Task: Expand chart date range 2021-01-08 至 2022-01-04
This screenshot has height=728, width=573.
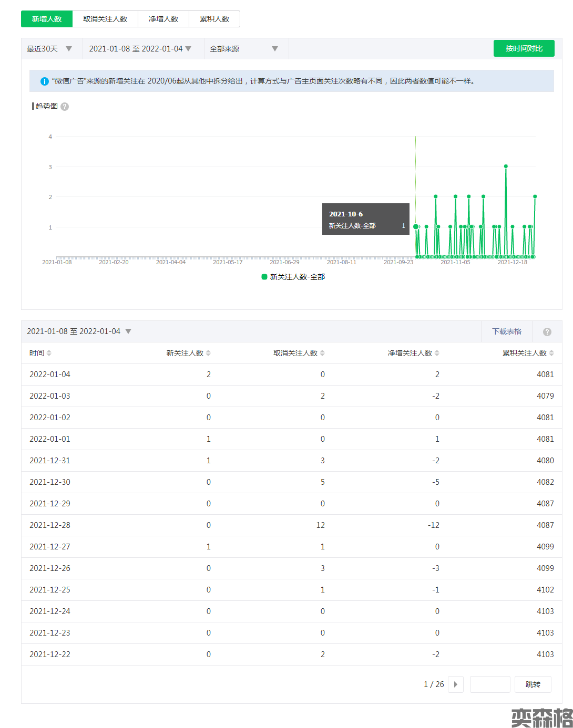Action: (140, 49)
